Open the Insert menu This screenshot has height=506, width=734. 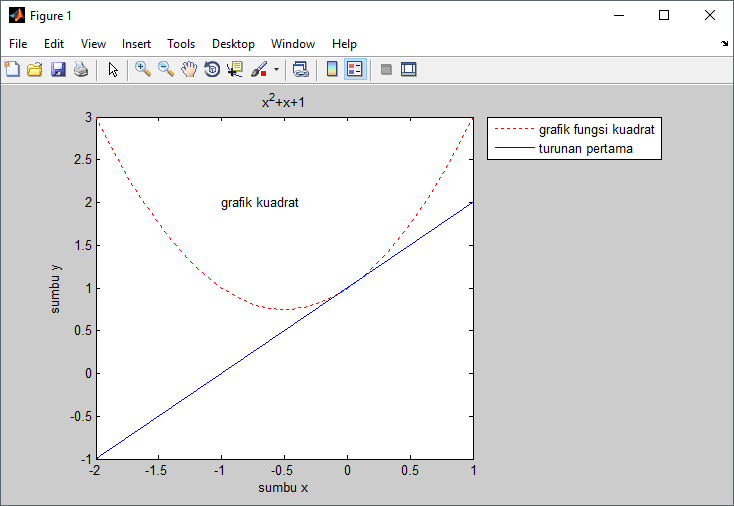(x=136, y=44)
